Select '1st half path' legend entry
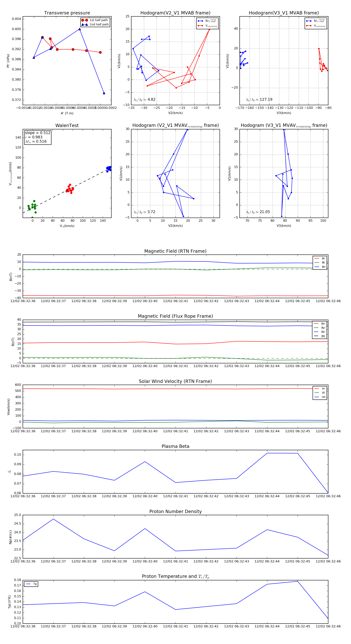 (x=95, y=20)
